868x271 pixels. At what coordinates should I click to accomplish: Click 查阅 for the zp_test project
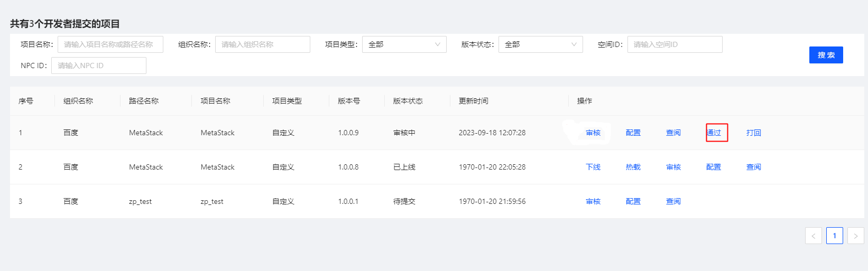coord(673,201)
